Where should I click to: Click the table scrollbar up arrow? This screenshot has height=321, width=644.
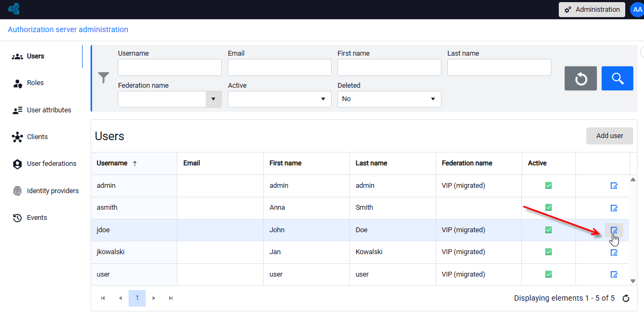tap(633, 180)
